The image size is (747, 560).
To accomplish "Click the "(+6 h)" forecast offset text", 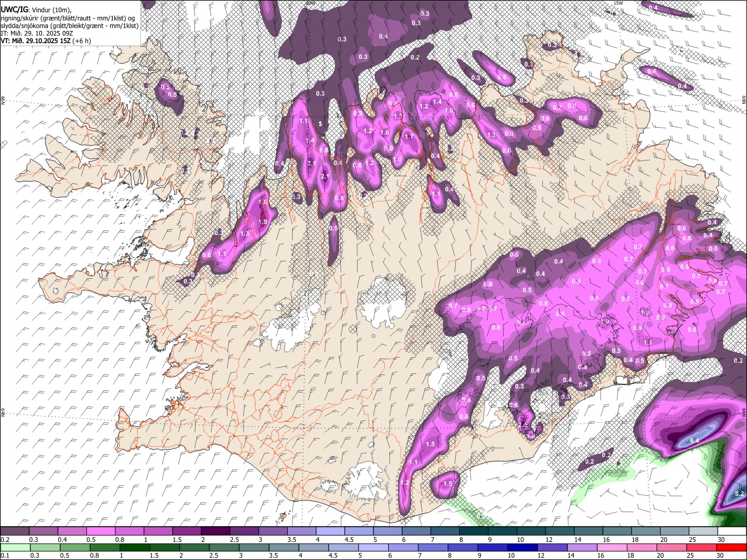I will [x=82, y=41].
